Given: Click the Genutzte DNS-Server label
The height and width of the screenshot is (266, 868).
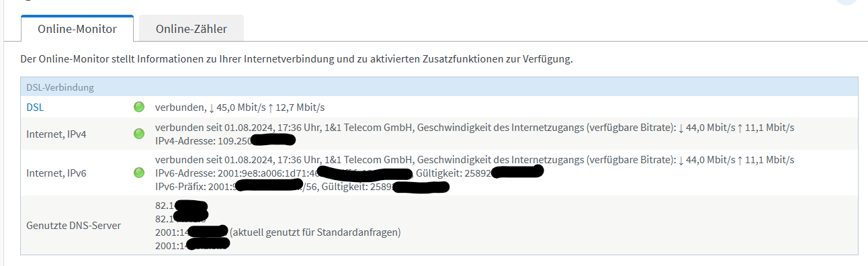Looking at the screenshot, I should pyautogui.click(x=74, y=225).
